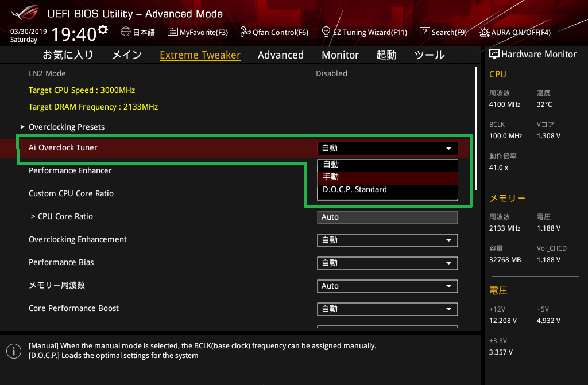This screenshot has height=385, width=588.
Task: Click Vコア 1.308 V value
Action: coord(548,136)
